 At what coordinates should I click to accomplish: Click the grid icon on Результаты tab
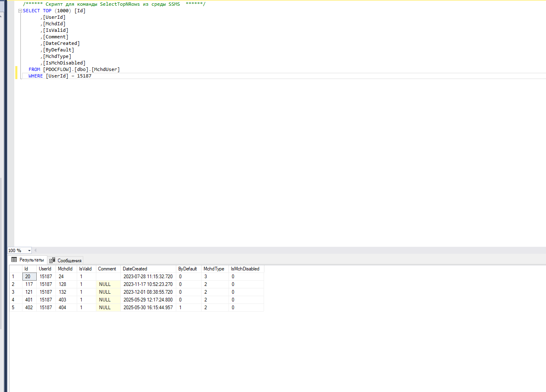click(x=14, y=260)
